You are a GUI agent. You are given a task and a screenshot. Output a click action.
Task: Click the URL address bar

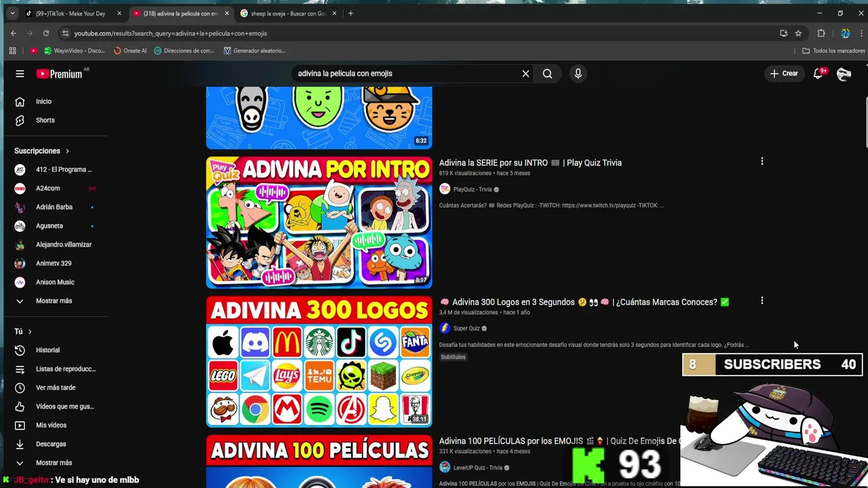tap(420, 33)
